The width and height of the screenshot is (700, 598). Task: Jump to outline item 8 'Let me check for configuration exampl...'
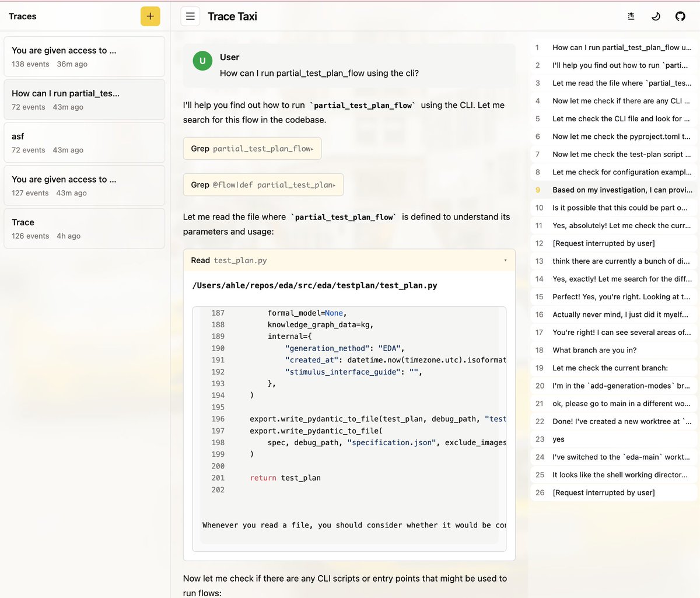(614, 172)
